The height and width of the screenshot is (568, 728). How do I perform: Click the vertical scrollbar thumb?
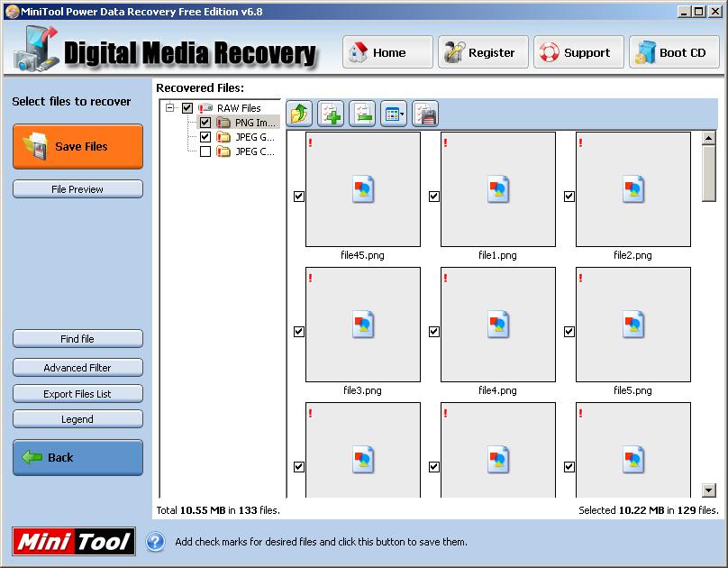point(708,174)
